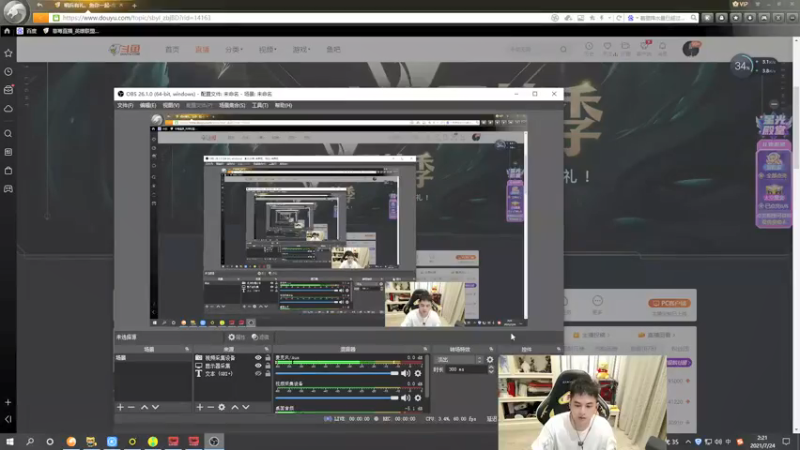Image resolution: width=800 pixels, height=450 pixels.
Task: Mute the 视频采集设备 mixer channel speaker
Action: [406, 398]
